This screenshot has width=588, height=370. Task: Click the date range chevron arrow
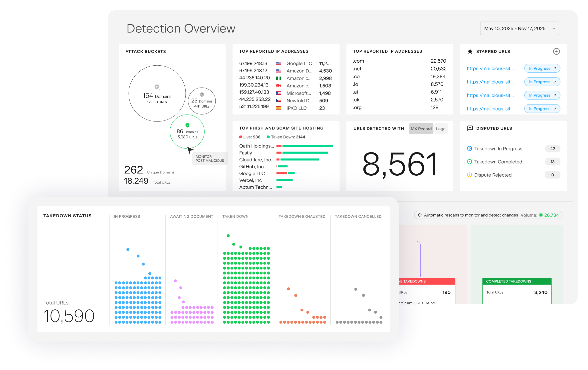coord(554,28)
